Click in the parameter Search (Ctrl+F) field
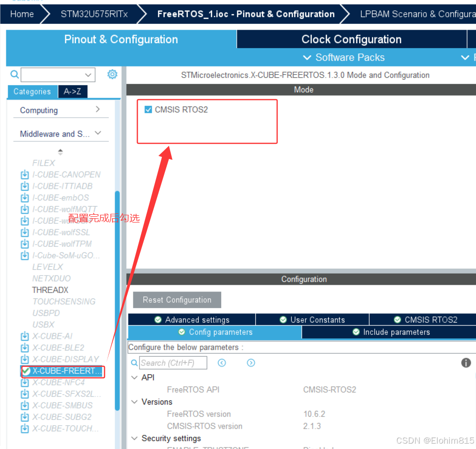Viewport: 476px width, 449px height. pyautogui.click(x=174, y=363)
